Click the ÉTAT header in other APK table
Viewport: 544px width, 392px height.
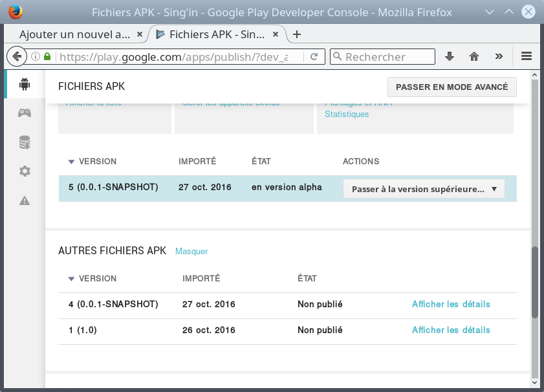coord(307,279)
